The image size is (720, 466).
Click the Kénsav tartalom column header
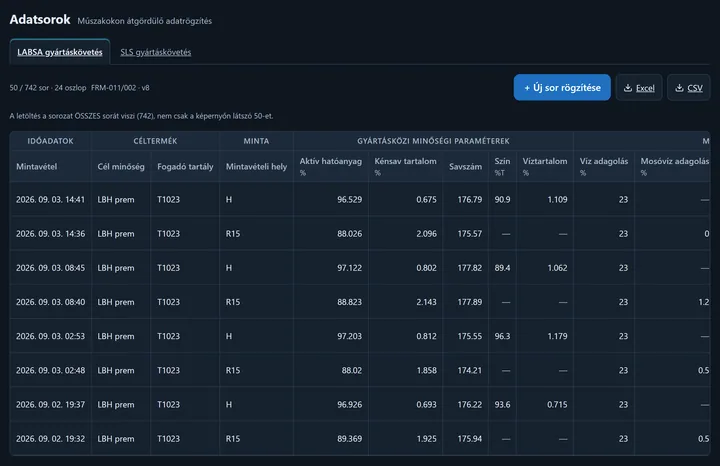pyautogui.click(x=405, y=167)
